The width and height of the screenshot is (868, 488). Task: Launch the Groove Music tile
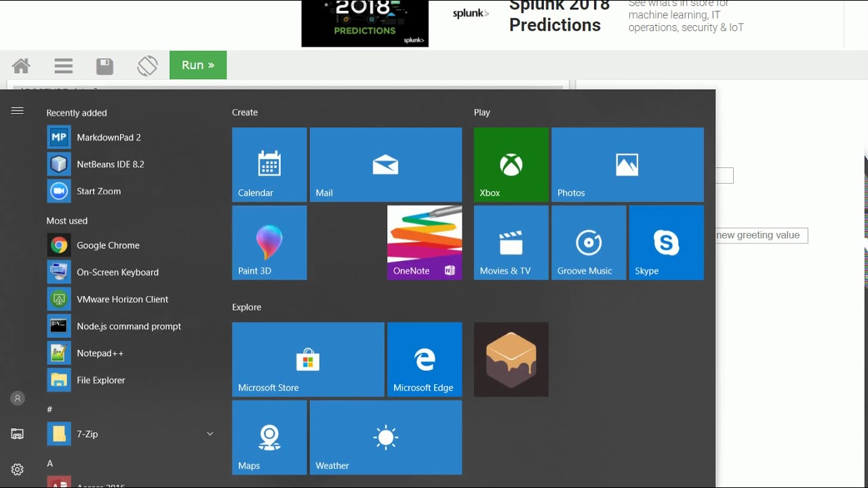589,243
